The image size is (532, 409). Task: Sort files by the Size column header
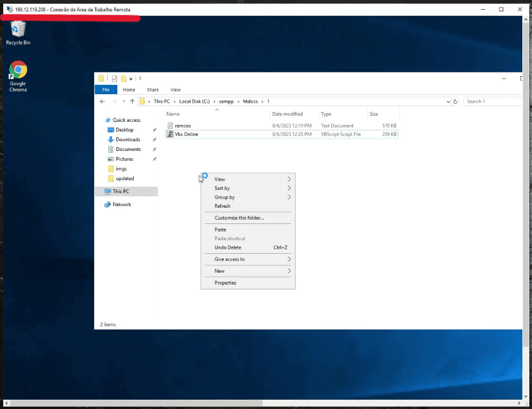383,114
